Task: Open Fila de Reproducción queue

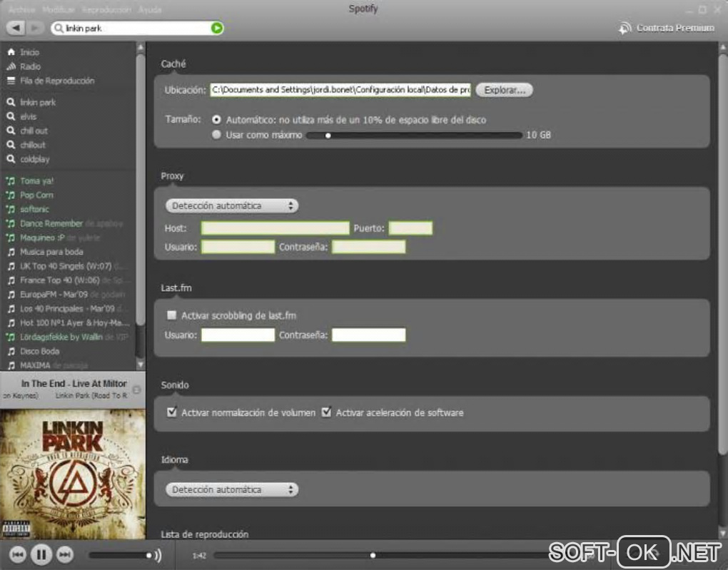Action: click(50, 81)
